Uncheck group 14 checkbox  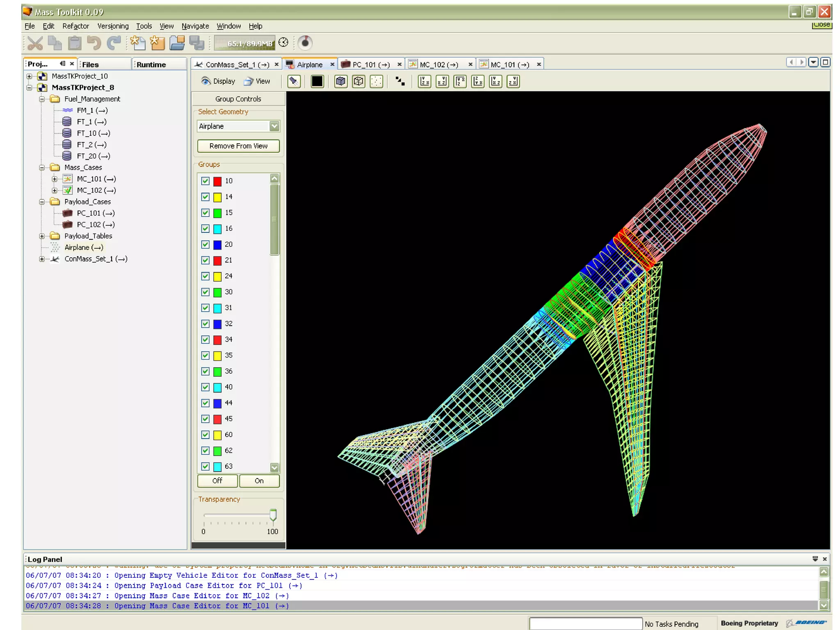tap(205, 197)
